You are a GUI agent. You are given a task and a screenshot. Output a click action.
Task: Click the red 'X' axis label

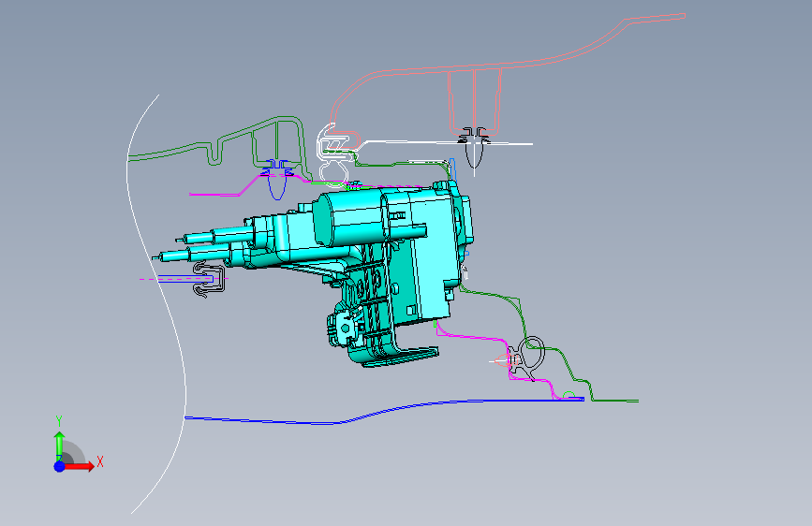click(x=100, y=461)
